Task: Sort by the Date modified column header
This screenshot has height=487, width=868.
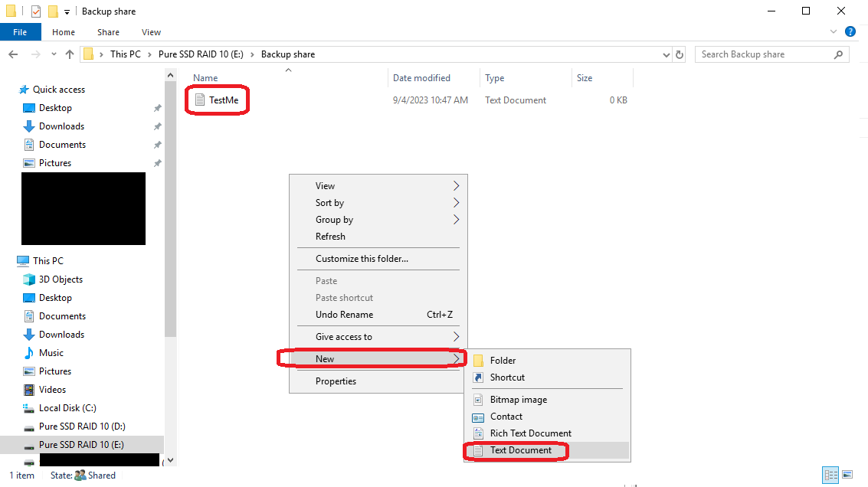Action: 421,78
